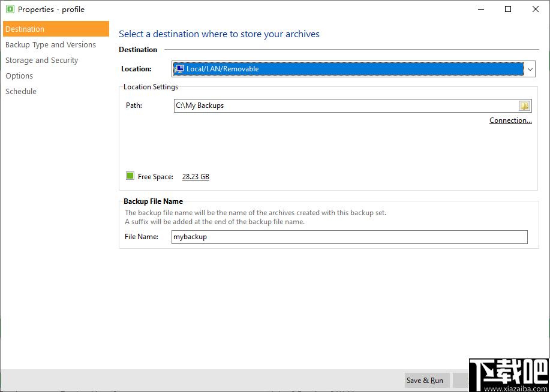The width and height of the screenshot is (550, 392).
Task: Expand the Location dropdown arrow
Action: (530, 69)
